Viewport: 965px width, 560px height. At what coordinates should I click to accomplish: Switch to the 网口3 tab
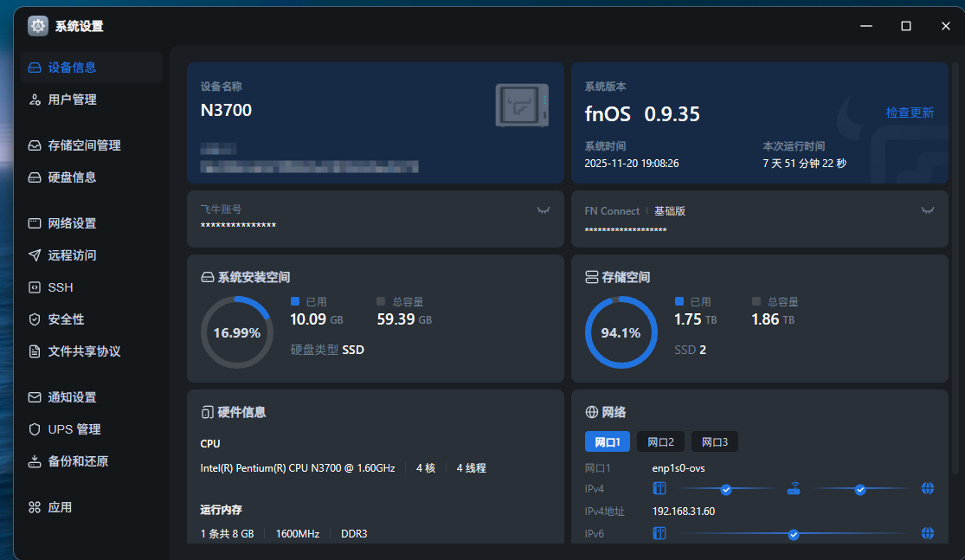pos(714,442)
